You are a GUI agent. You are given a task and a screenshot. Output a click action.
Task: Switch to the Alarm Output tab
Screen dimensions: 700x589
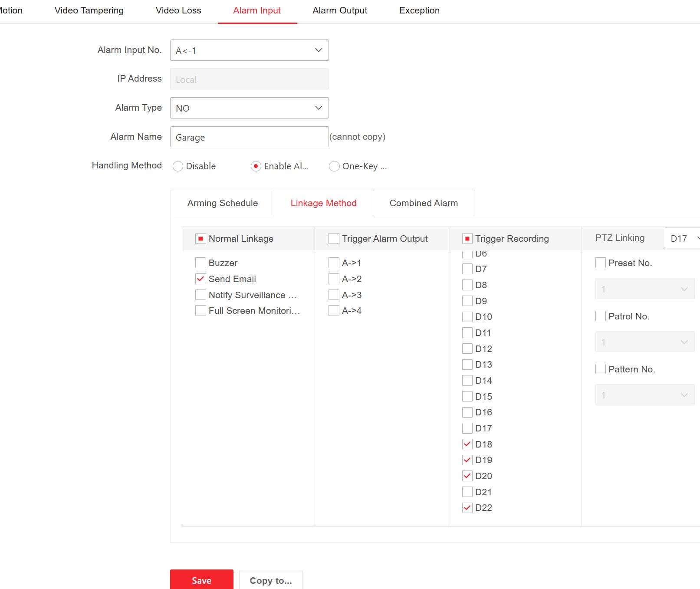(340, 10)
